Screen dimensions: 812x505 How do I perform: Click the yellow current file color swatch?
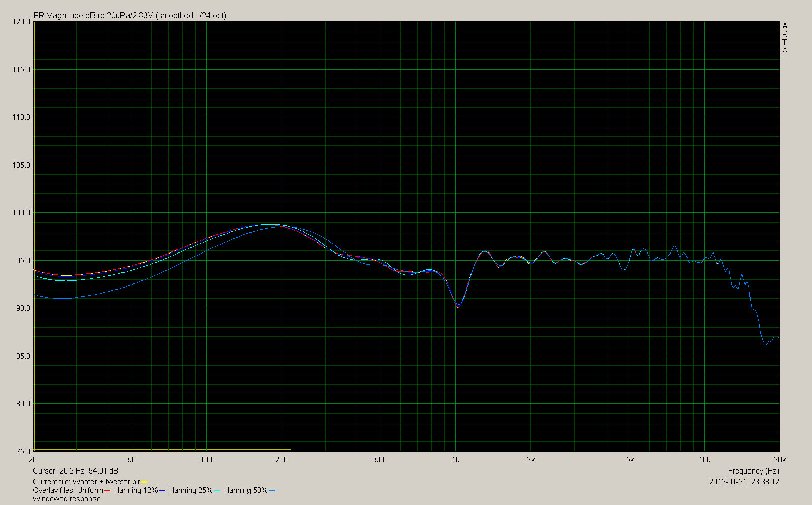point(144,482)
